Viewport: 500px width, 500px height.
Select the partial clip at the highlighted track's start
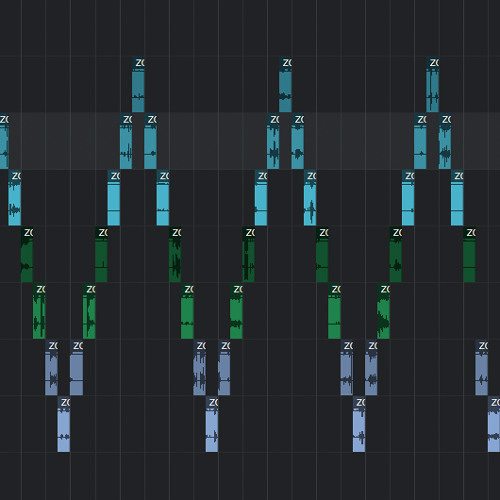[4, 141]
